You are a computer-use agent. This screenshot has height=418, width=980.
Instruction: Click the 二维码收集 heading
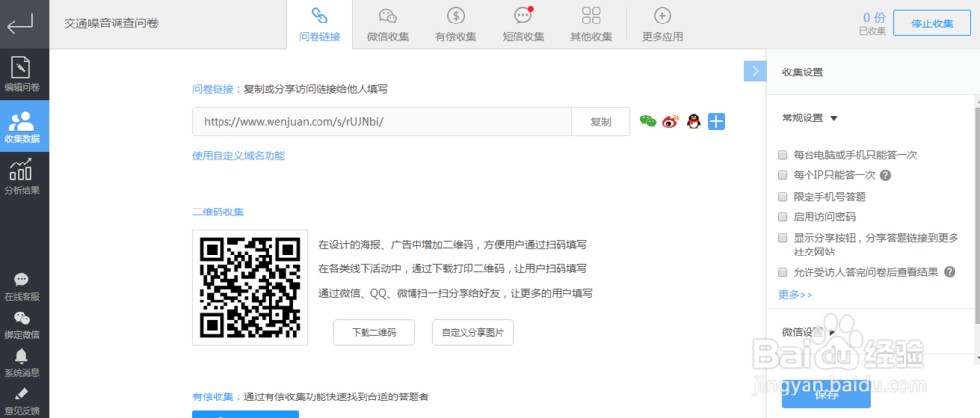(218, 212)
